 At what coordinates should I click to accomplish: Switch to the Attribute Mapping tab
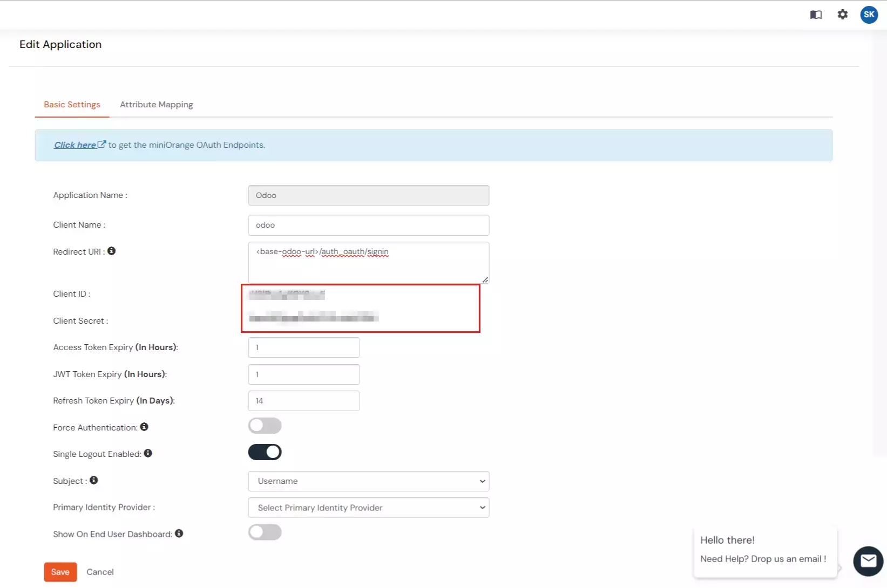click(156, 105)
